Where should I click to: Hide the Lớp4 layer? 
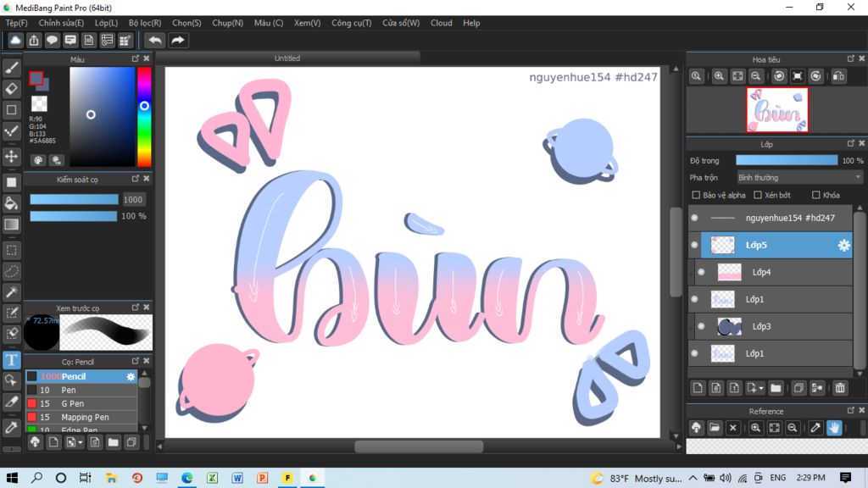point(701,272)
